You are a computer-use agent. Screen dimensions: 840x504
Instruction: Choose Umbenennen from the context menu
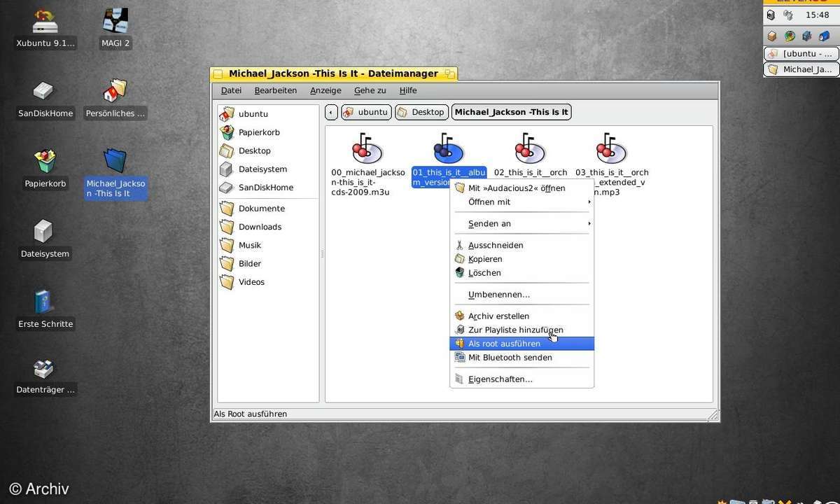pos(521,295)
